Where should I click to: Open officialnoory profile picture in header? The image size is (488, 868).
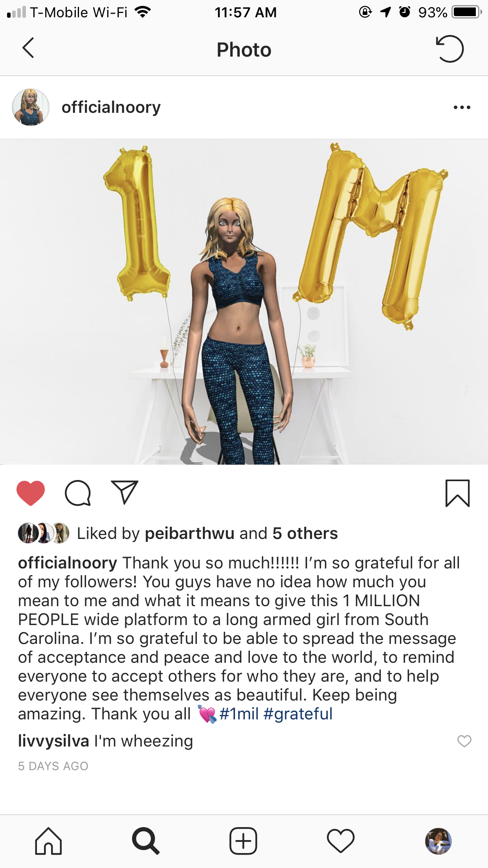click(31, 107)
